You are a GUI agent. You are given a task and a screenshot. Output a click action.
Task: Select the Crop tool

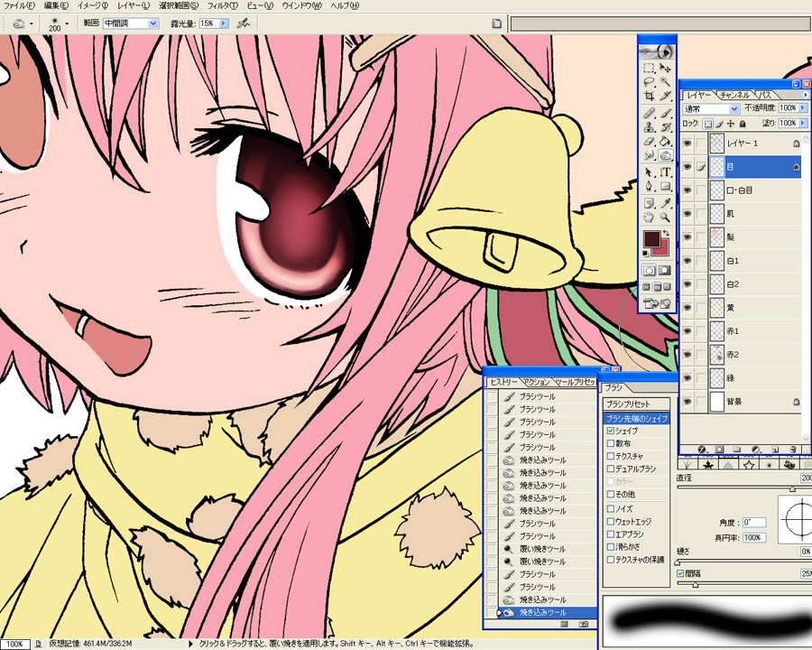pos(649,96)
